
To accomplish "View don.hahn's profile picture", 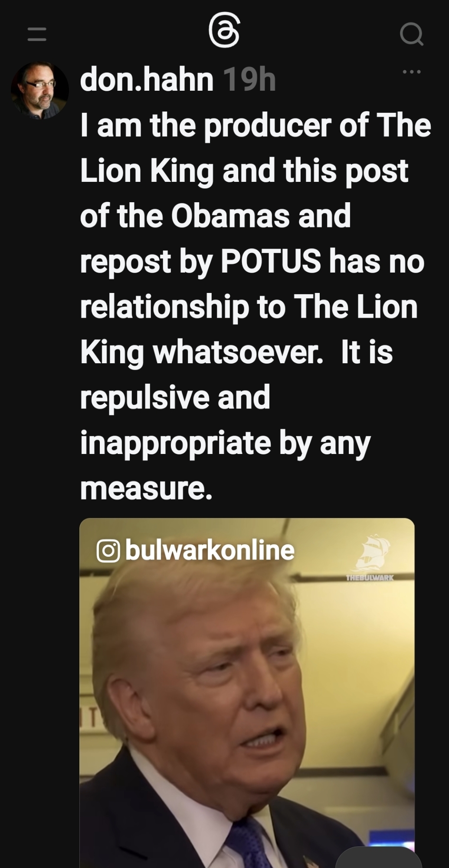I will click(39, 91).
